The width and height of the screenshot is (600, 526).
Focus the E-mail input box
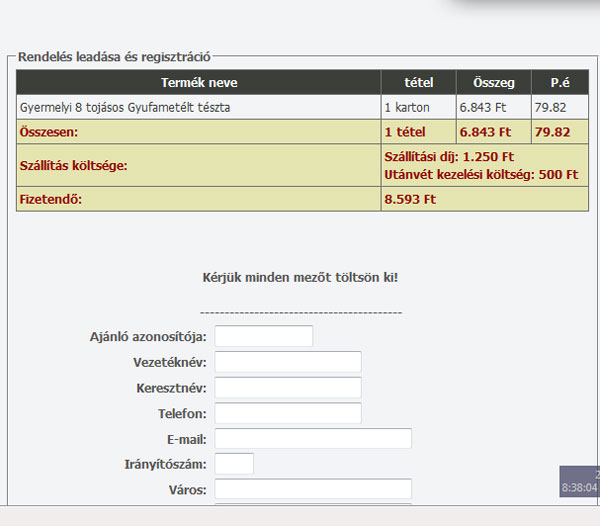point(313,439)
